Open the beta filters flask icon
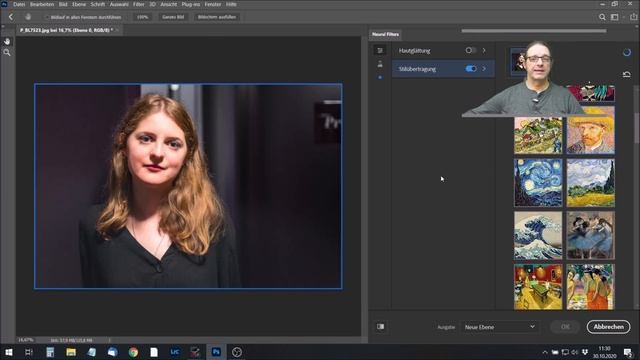Image resolution: width=640 pixels, height=360 pixels. (380, 64)
